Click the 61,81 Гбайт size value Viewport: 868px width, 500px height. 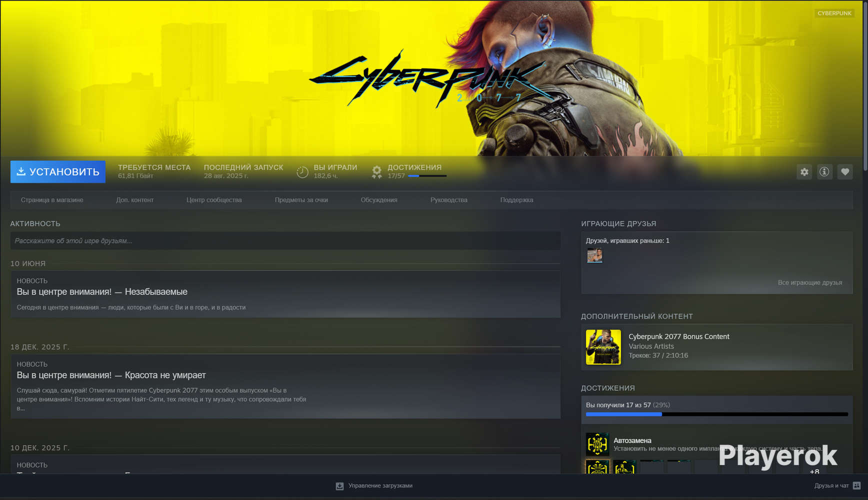click(135, 176)
